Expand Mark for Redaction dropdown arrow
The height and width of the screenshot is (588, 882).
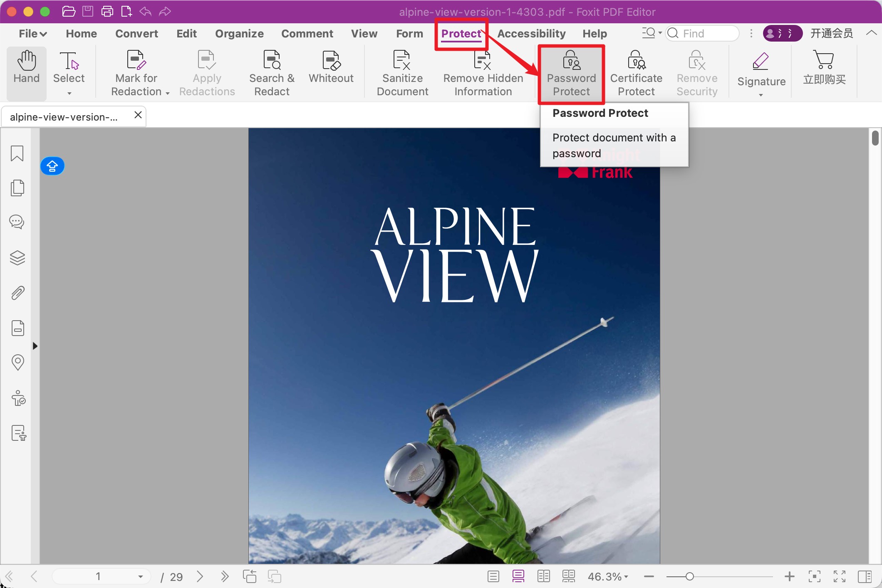(x=168, y=93)
